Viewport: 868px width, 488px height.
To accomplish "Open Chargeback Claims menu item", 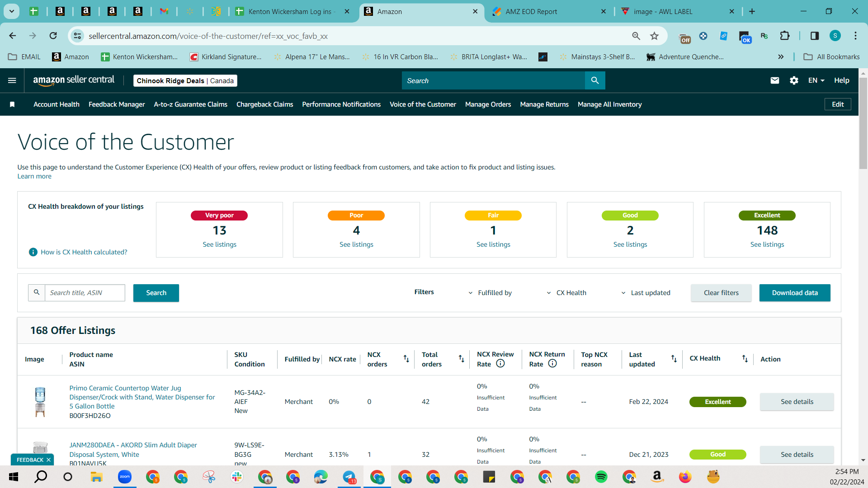I will point(264,104).
